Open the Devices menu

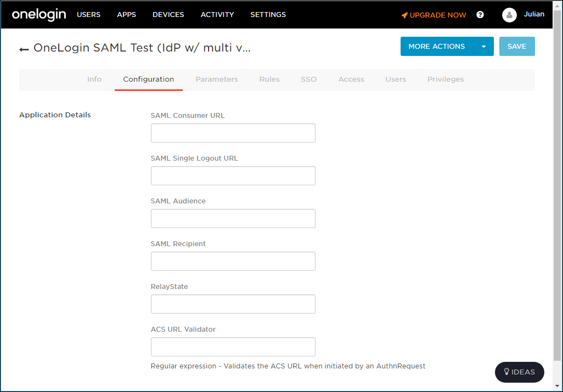[168, 15]
